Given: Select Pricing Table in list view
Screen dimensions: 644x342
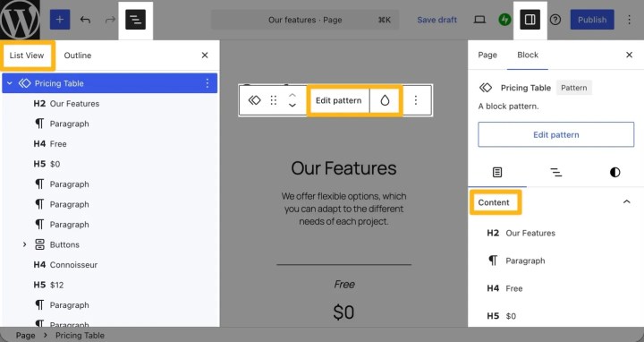Looking at the screenshot, I should click(110, 83).
